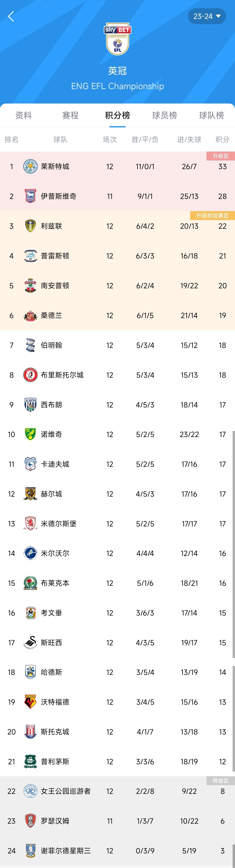Click the Leicester City crest icon
This screenshot has width=235, height=868.
(30, 167)
